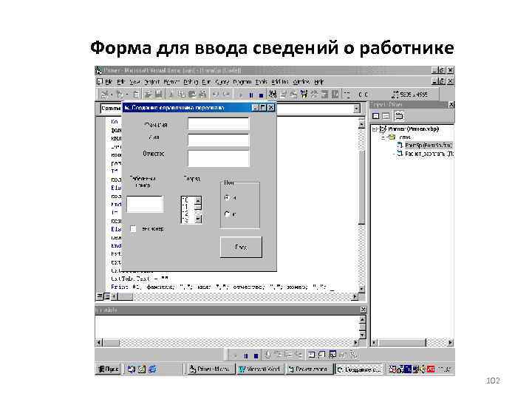Open the Debug menu
This screenshot has height=399, width=532.
(x=191, y=82)
